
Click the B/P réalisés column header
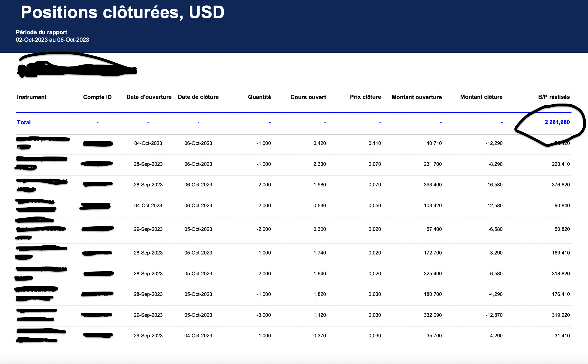554,97
